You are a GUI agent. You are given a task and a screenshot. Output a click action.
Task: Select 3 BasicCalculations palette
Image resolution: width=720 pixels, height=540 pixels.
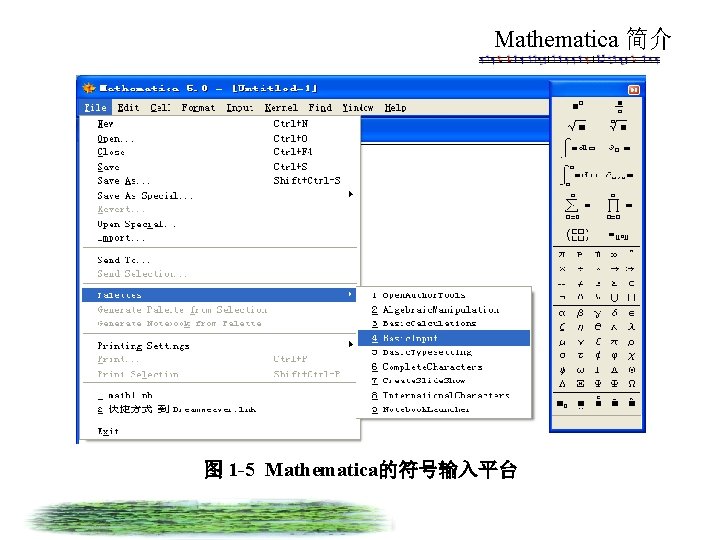point(444,323)
